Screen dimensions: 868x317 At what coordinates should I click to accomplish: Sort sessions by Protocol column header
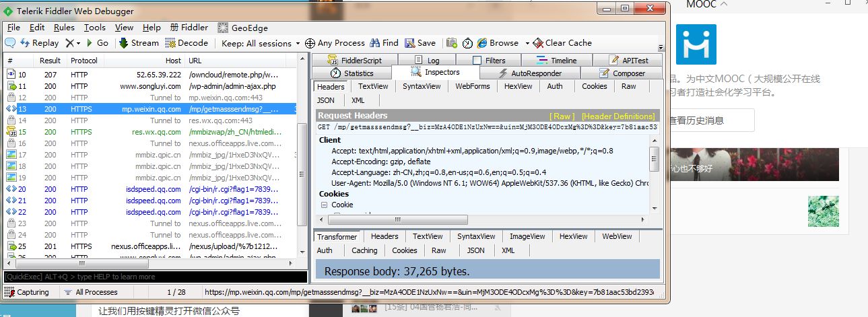pyautogui.click(x=84, y=61)
